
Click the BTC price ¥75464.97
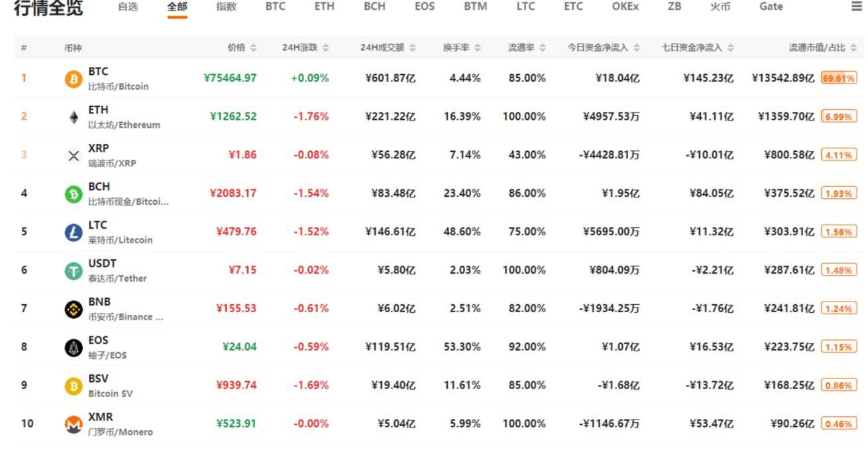coord(230,78)
